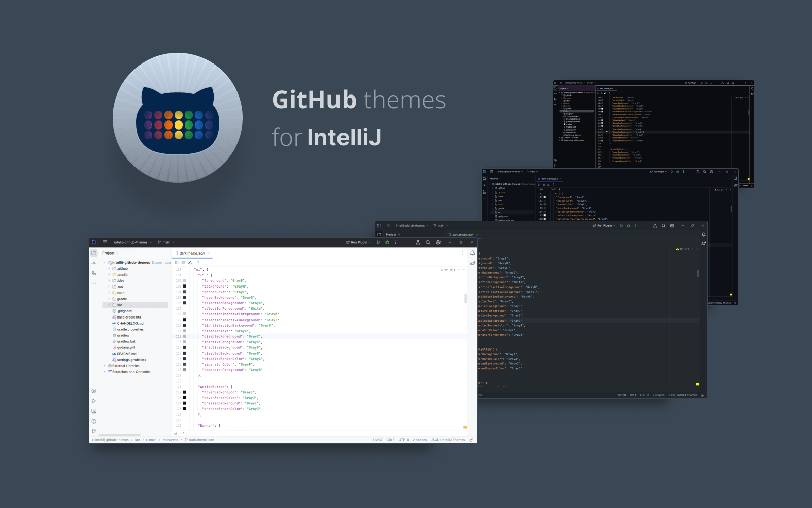
Task: Click the 112:37 caret position indicator
Action: [377, 440]
